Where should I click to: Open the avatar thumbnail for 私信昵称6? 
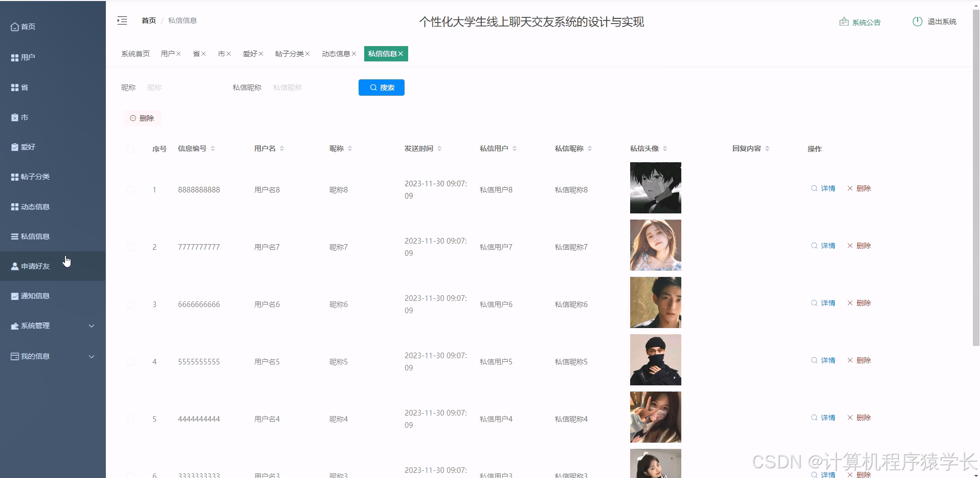click(656, 302)
